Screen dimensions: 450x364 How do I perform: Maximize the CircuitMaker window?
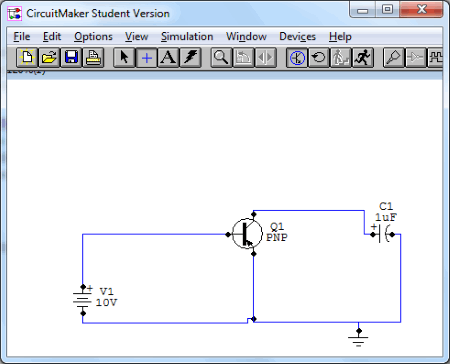point(387,9)
